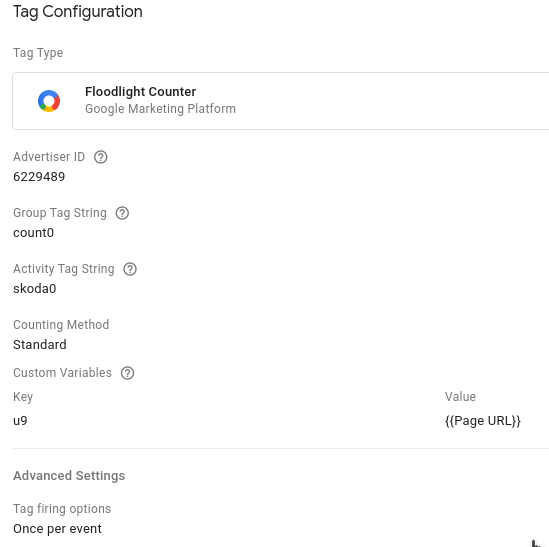Expand the Advanced Settings section
This screenshot has width=549, height=547.
69,476
